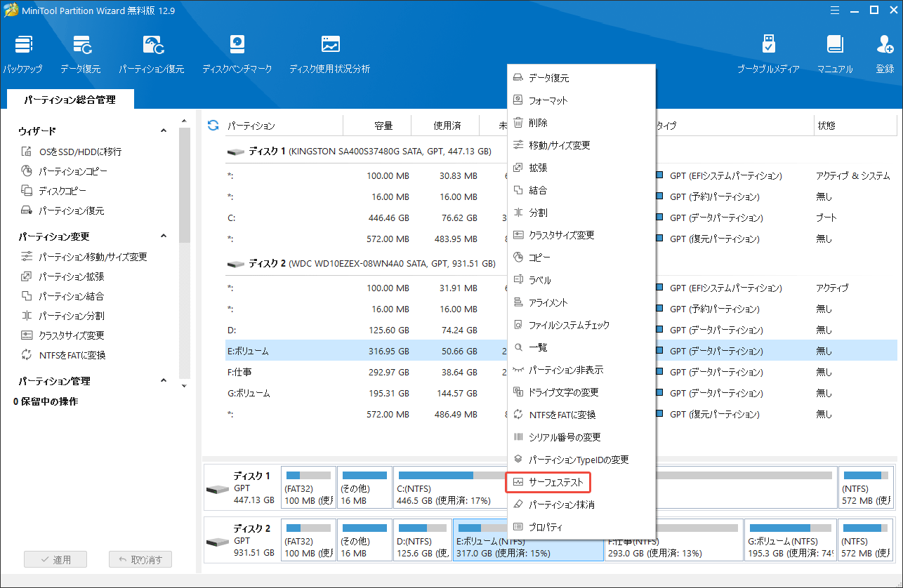Select ディスク 1 label in the disk map
903x588 pixels.
click(252, 476)
